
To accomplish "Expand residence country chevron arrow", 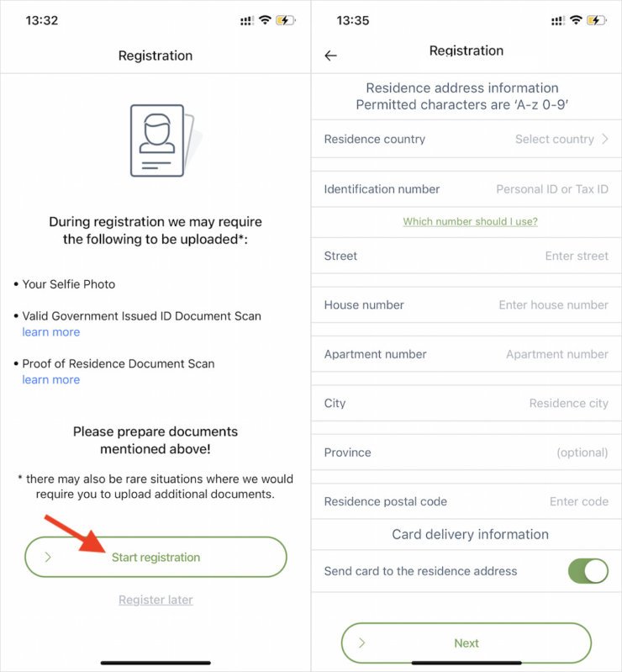I will [605, 140].
